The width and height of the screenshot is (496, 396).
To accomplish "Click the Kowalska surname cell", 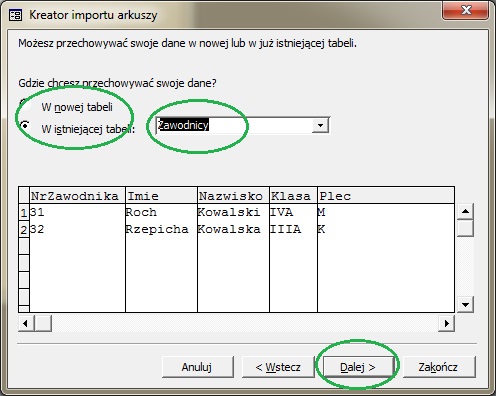I will coord(233,229).
